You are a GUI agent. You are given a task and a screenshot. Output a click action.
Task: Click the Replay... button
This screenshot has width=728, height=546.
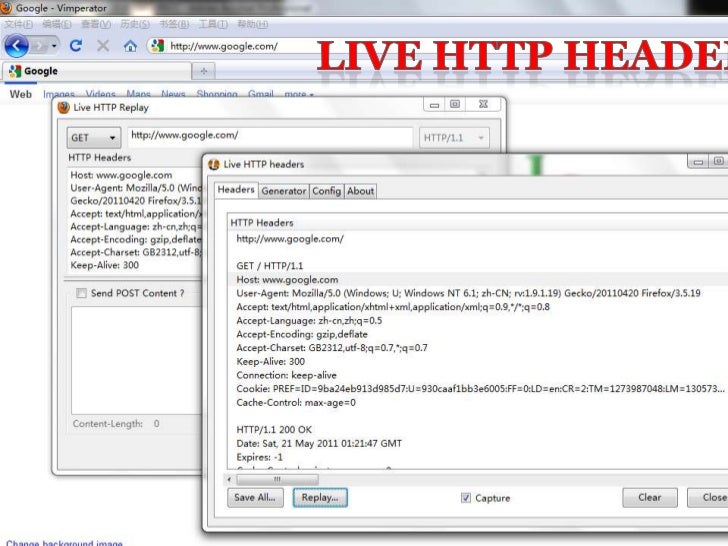(320, 498)
